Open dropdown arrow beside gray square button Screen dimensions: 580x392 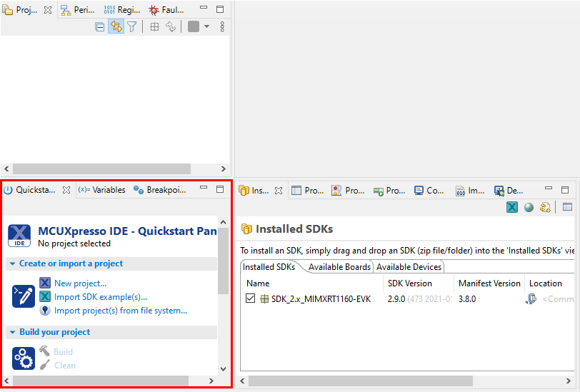(206, 26)
